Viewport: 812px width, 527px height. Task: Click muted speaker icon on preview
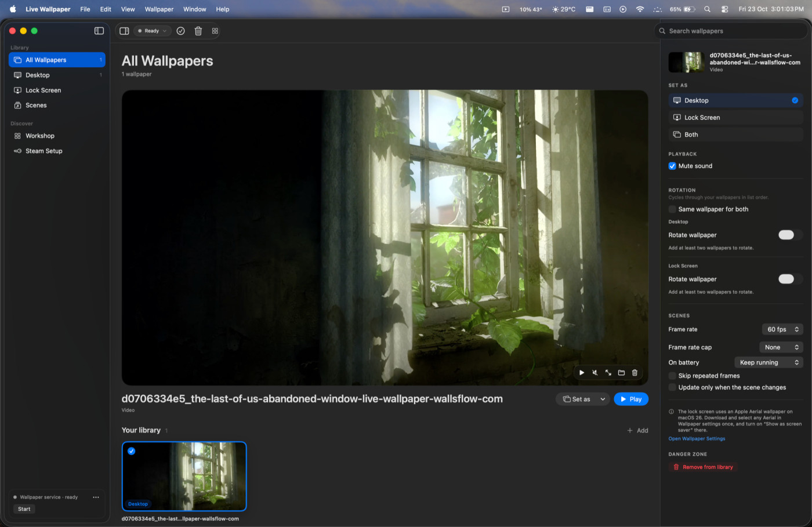595,373
